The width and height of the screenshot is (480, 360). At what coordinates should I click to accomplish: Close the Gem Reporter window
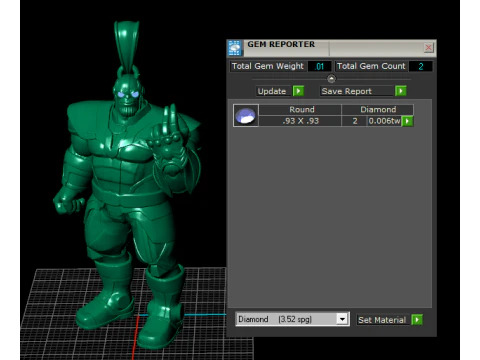pyautogui.click(x=428, y=48)
